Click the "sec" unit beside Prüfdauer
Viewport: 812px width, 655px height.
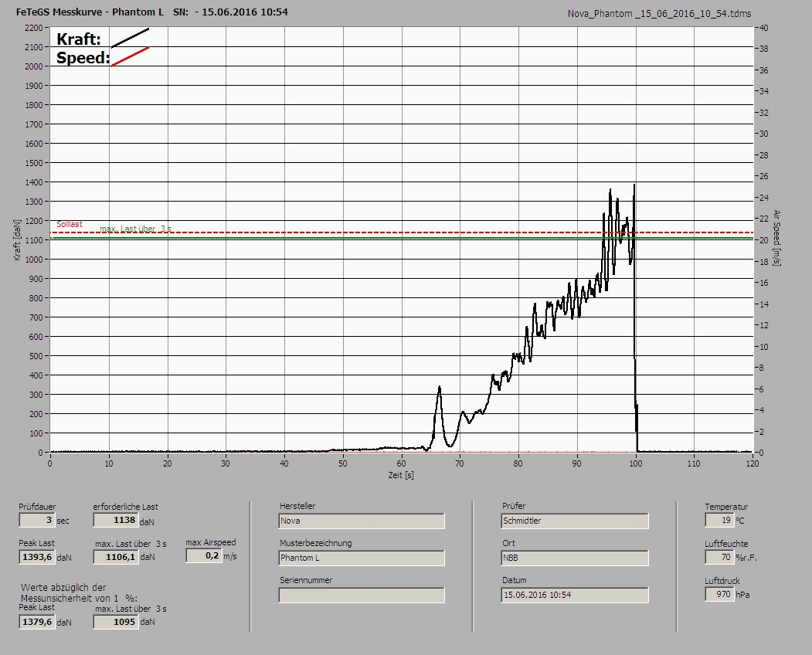63,521
